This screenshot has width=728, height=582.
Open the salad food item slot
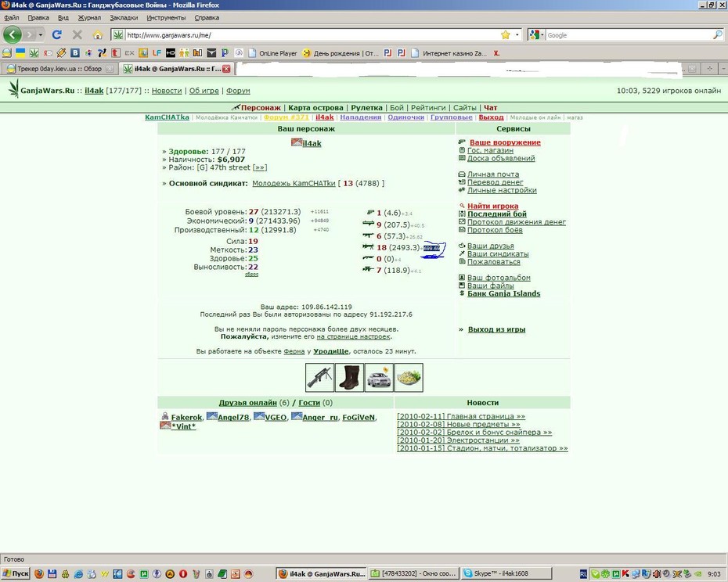409,377
